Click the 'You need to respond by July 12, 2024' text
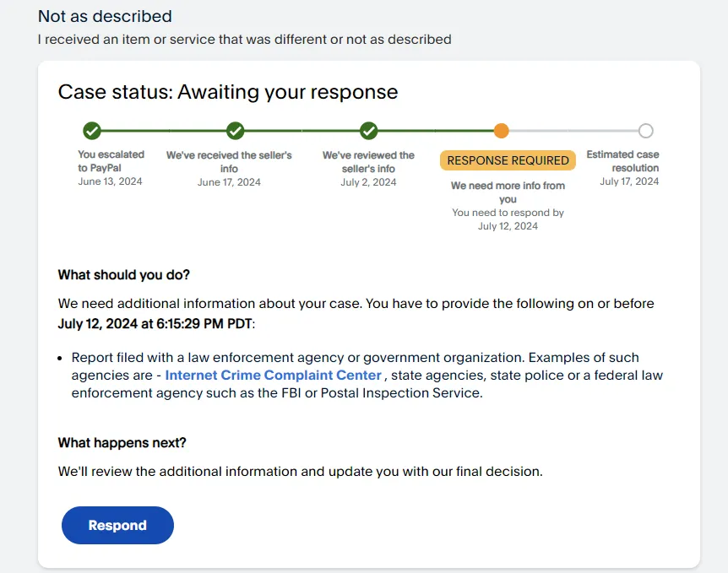This screenshot has width=728, height=573. 507,219
